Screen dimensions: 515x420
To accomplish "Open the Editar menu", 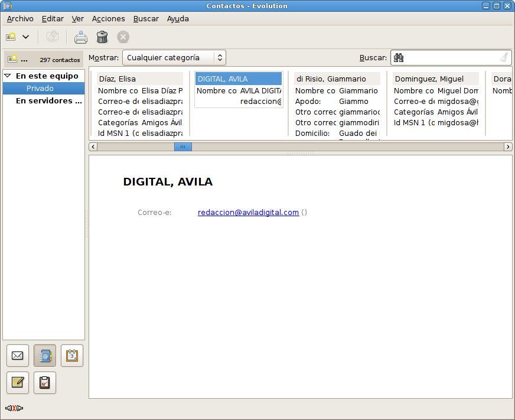I will point(53,19).
